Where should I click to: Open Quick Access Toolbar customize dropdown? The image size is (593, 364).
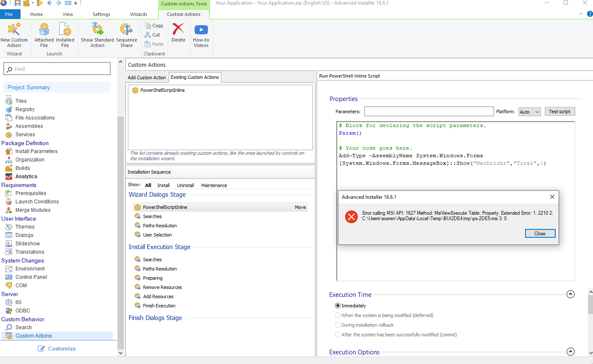76,3
